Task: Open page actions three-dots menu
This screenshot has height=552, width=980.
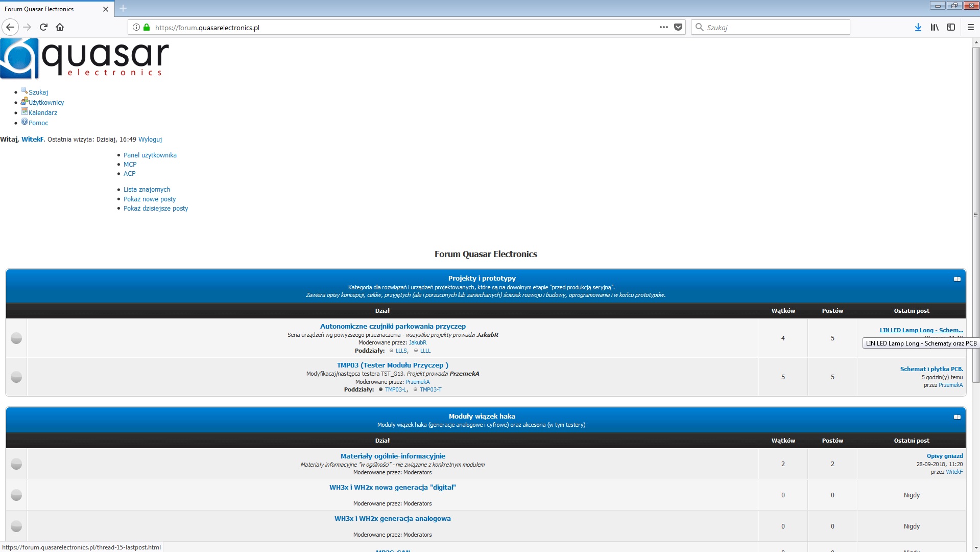Action: tap(663, 27)
